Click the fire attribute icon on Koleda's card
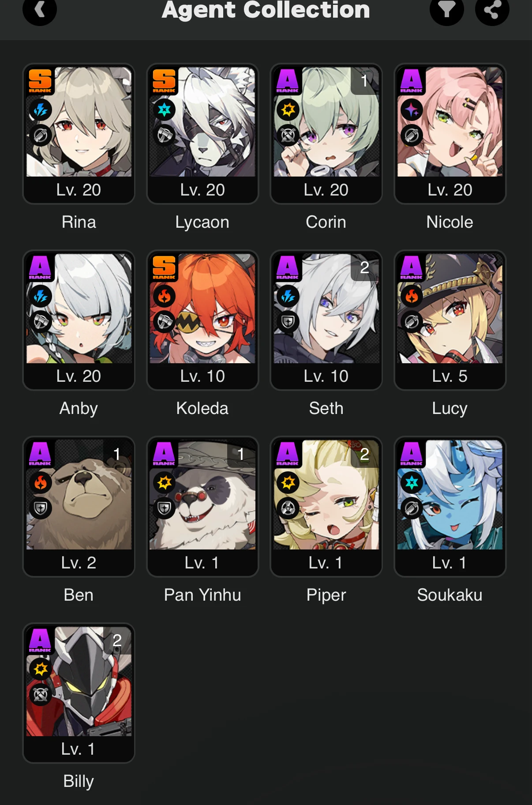 point(165,297)
